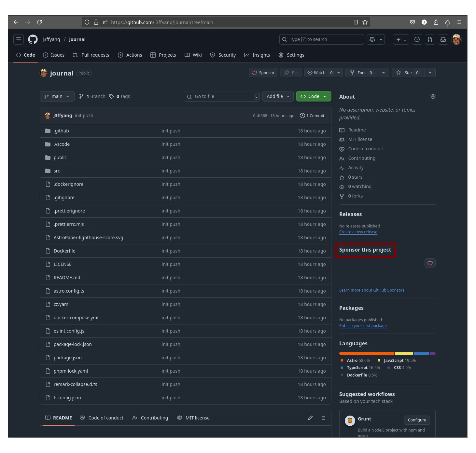Screen dimensions: 476x453
Task: Open the hamburger navigation menu
Action: [19, 39]
